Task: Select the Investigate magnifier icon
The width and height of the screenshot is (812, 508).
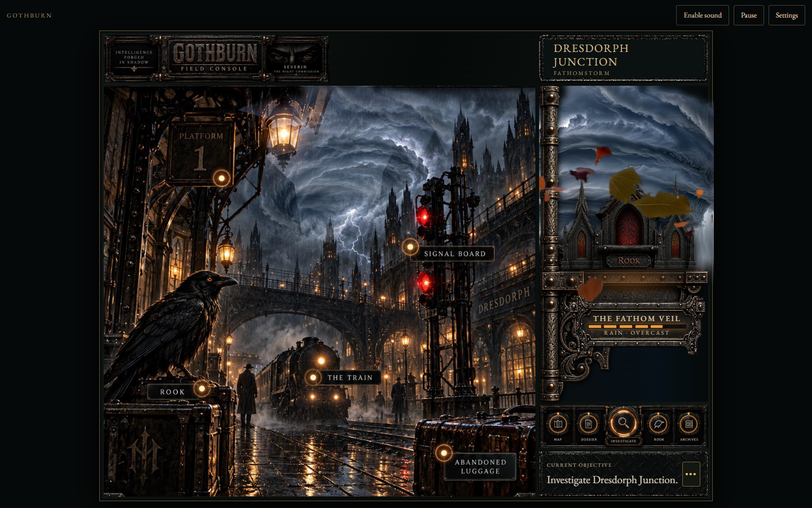Action: [x=623, y=424]
